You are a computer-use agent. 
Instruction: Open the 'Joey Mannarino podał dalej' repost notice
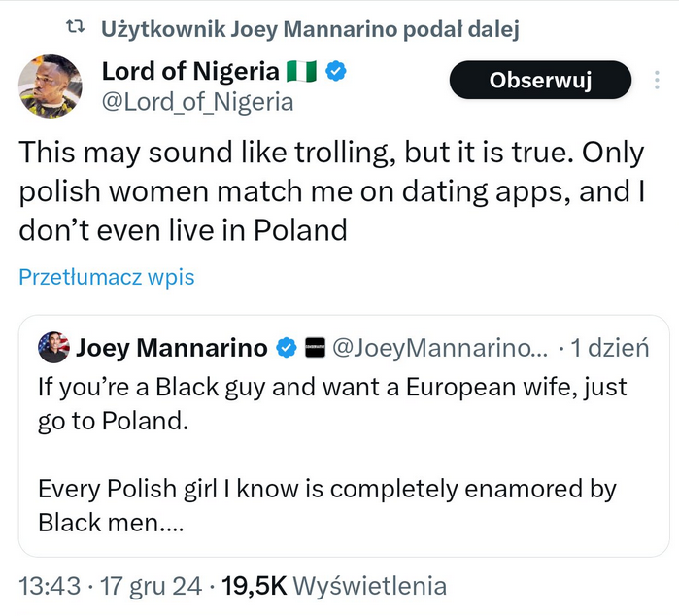click(x=311, y=30)
